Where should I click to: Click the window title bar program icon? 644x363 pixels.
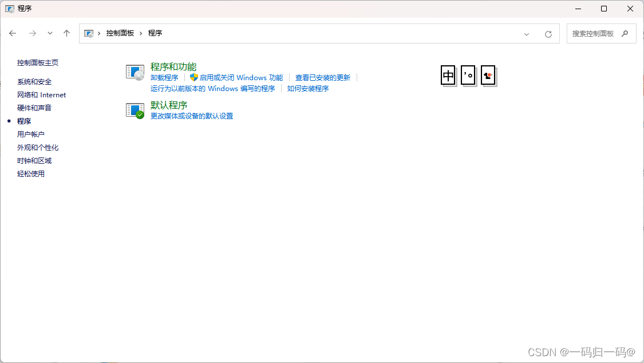(x=10, y=9)
